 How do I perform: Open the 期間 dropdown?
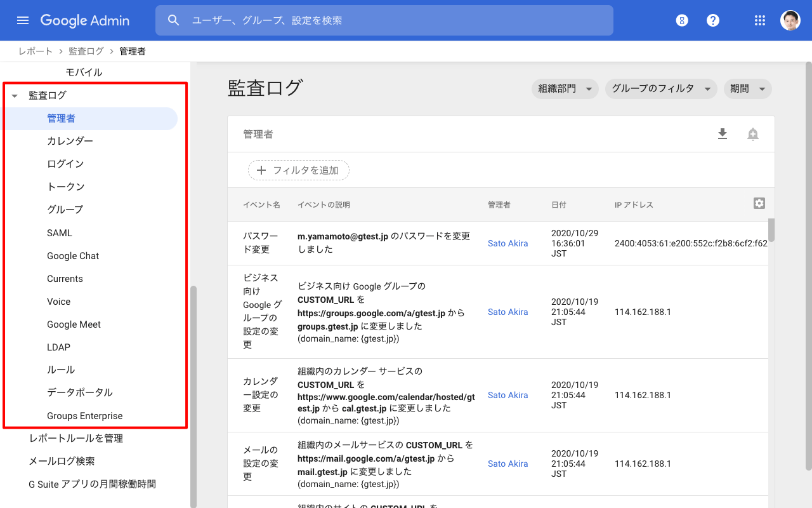click(747, 89)
